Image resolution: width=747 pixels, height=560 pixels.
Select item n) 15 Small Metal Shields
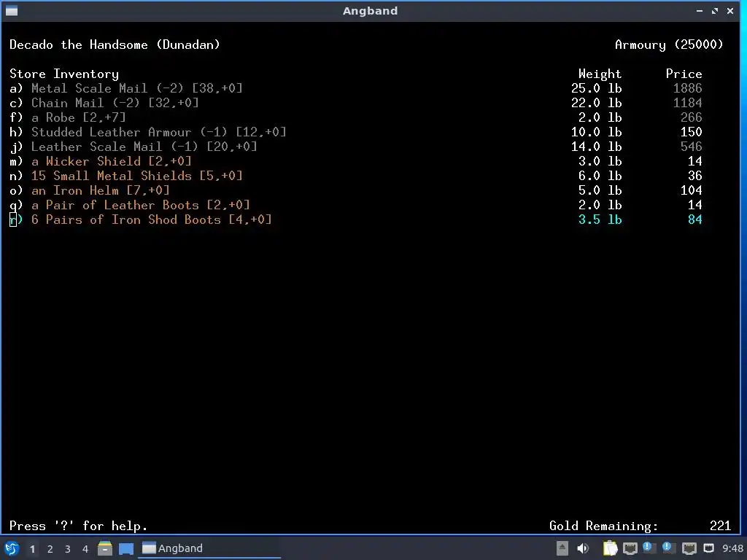coord(126,176)
